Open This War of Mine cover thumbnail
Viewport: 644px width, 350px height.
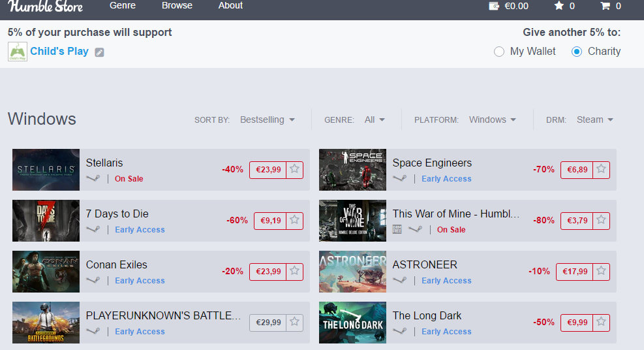pyautogui.click(x=353, y=221)
